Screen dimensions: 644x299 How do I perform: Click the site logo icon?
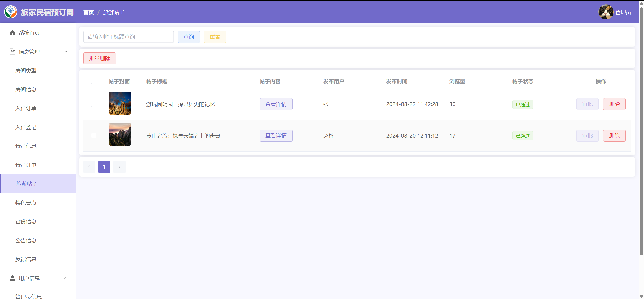[11, 12]
